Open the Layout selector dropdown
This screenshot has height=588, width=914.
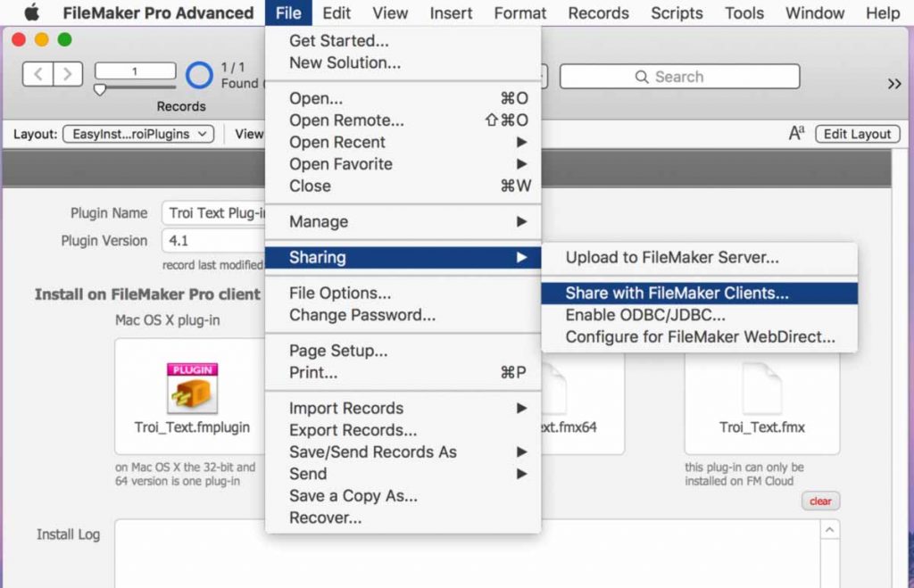pyautogui.click(x=135, y=134)
